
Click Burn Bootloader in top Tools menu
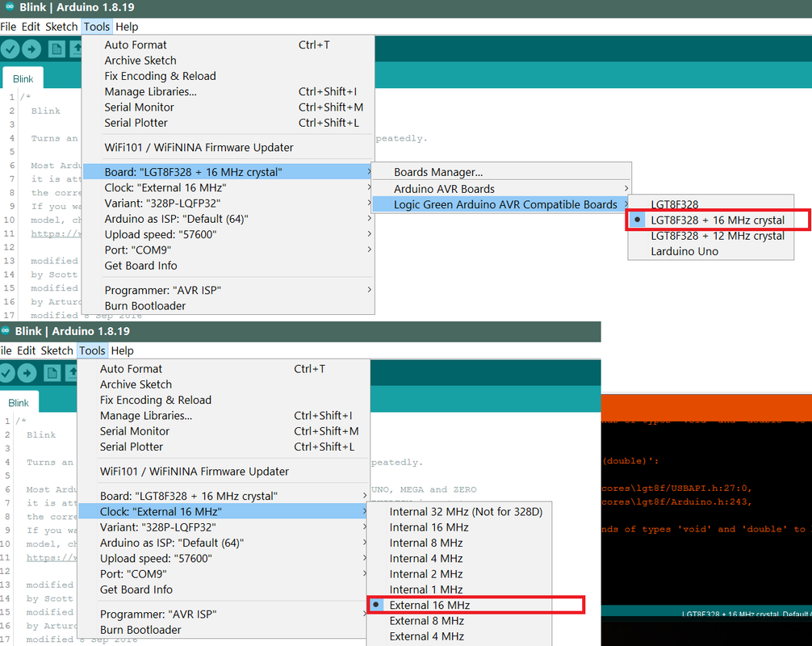228,306
